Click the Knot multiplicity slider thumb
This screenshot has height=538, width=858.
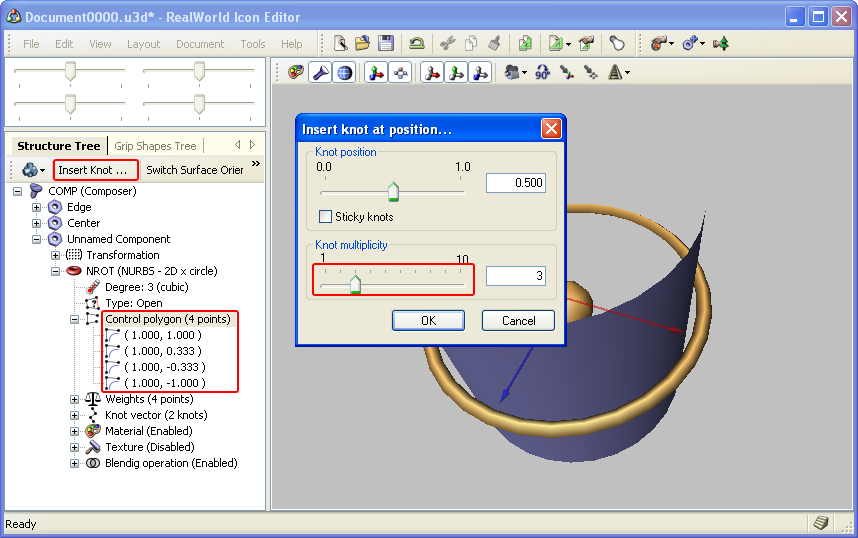[x=355, y=285]
